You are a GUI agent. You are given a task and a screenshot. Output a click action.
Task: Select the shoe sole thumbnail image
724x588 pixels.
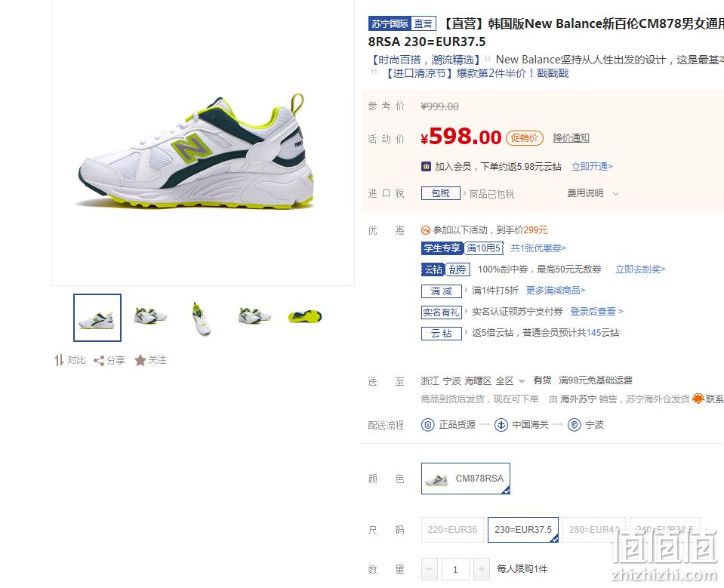coord(305,317)
